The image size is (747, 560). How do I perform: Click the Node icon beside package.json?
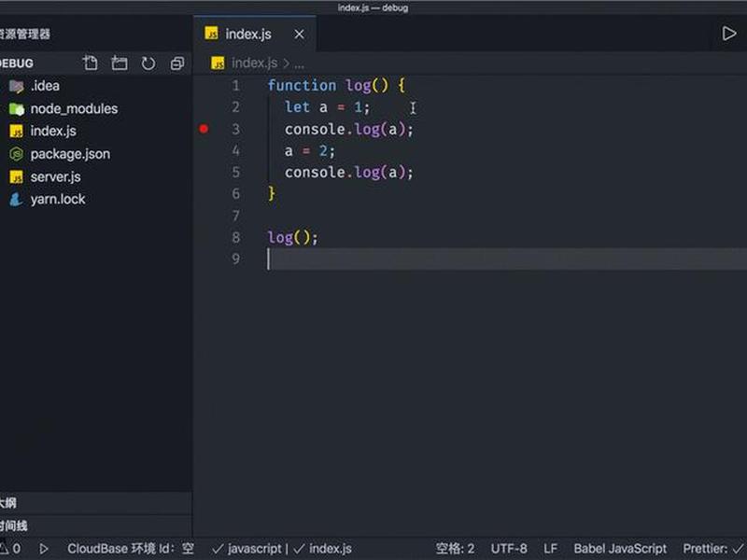click(x=16, y=154)
